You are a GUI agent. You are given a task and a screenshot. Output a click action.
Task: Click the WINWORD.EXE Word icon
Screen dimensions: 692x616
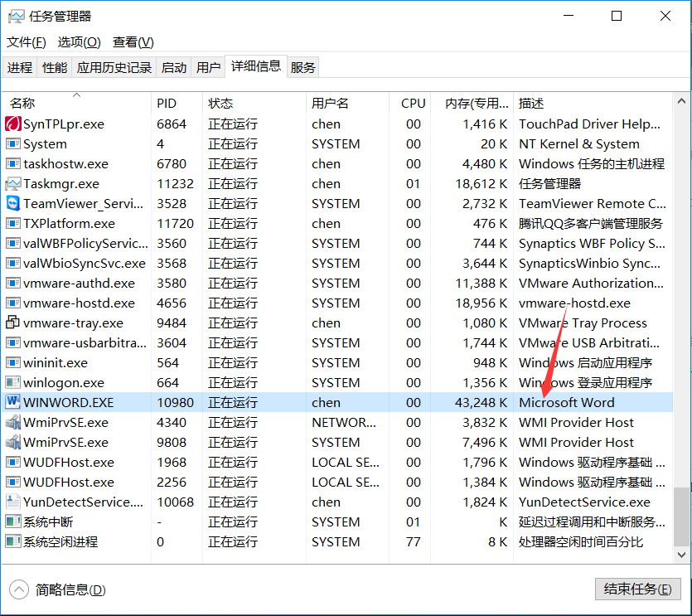[12, 403]
